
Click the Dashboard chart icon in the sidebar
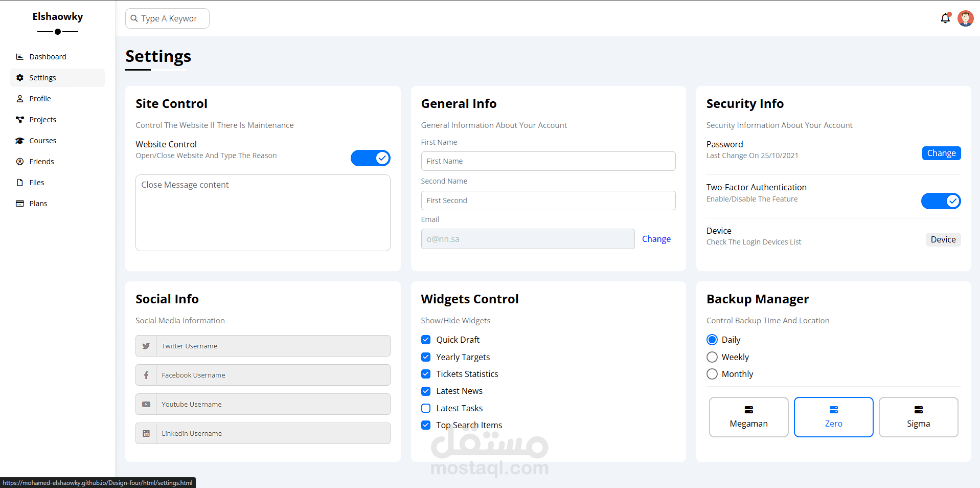point(20,57)
